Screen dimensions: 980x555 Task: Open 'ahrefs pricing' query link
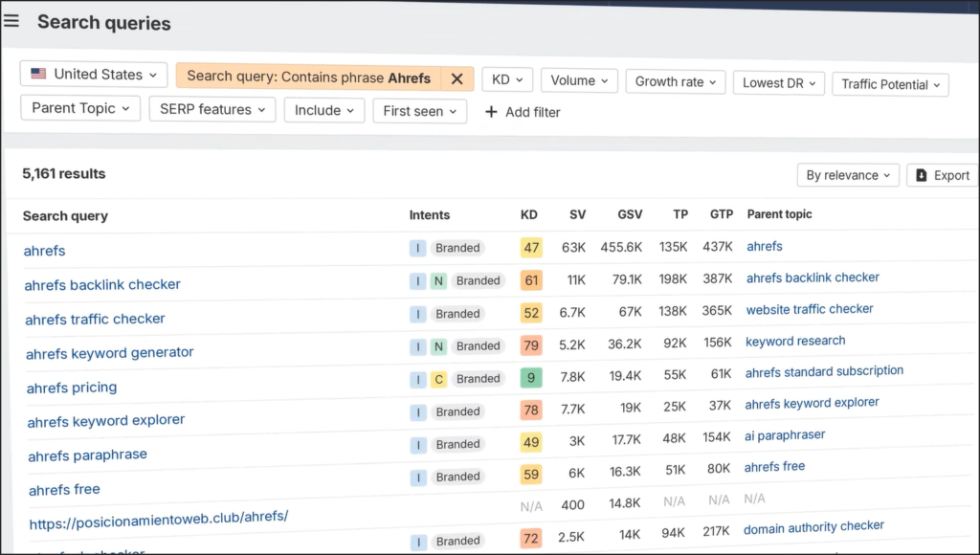coord(72,388)
